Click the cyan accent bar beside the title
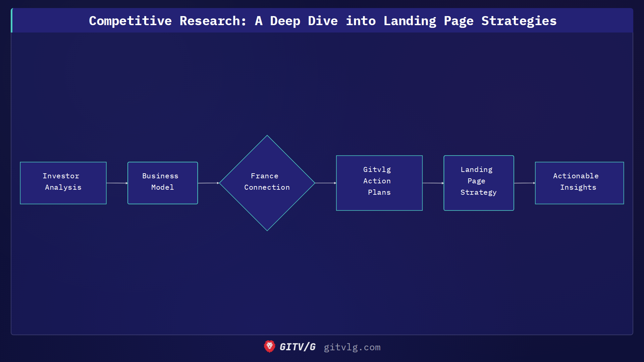Viewport: 644px width, 362px height. coord(12,20)
